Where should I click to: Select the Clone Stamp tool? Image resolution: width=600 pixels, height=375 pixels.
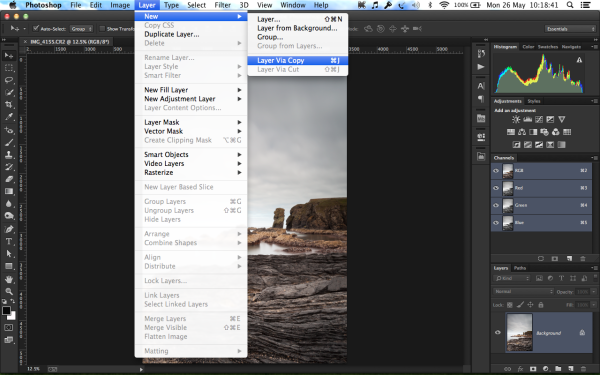click(8, 155)
